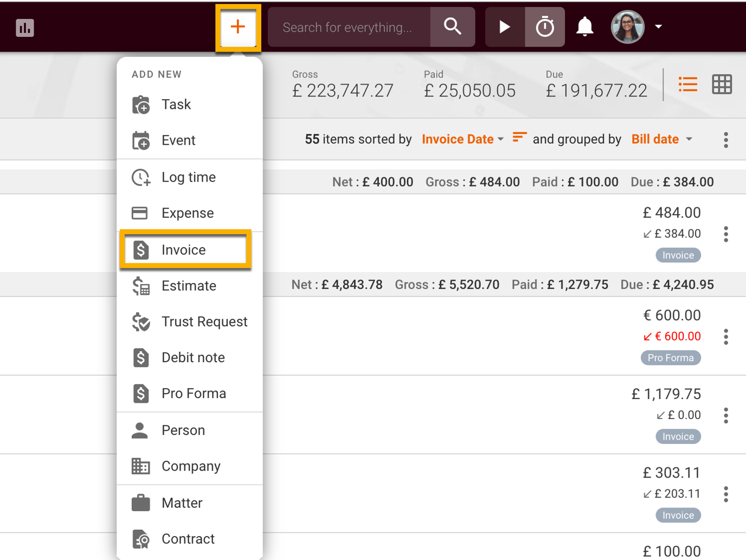Click the Estimate price-tag icon

tap(140, 286)
